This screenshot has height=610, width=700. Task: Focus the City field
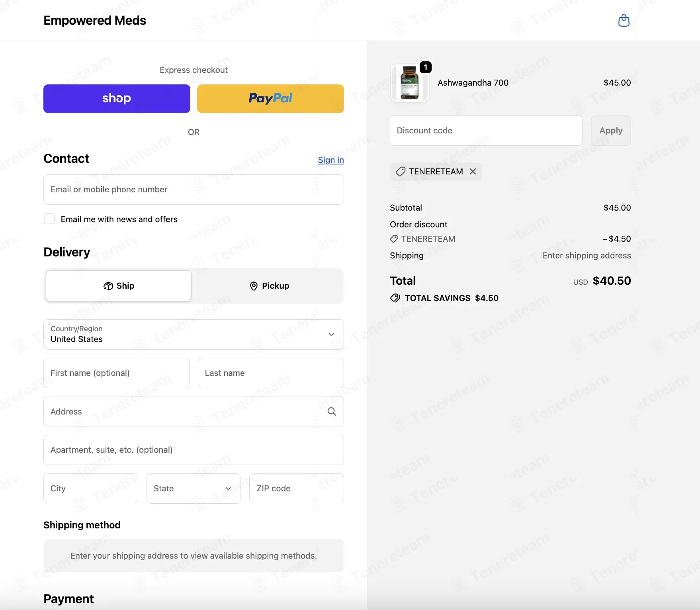coord(91,488)
